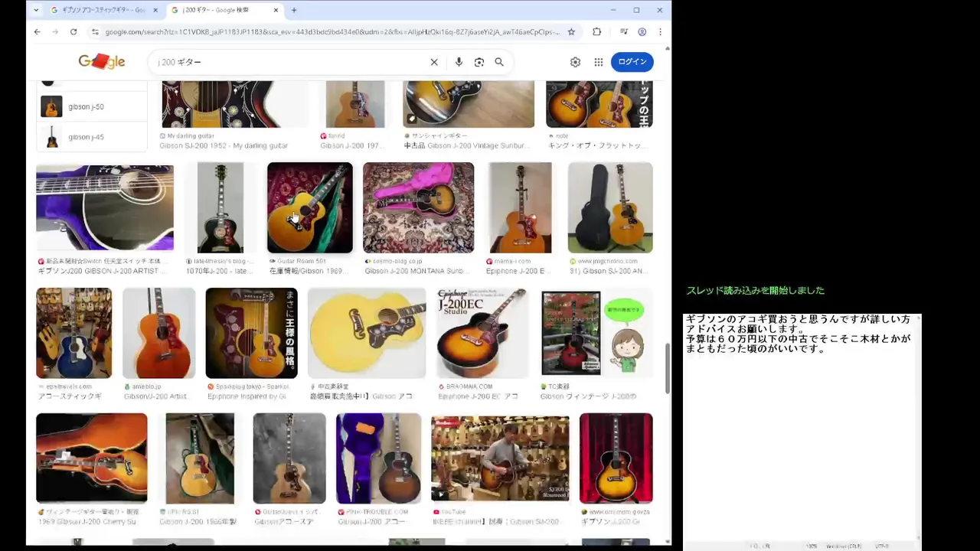This screenshot has height=551, width=980.
Task: Open the yellow guitar body close-up thumbnail
Action: (x=367, y=333)
